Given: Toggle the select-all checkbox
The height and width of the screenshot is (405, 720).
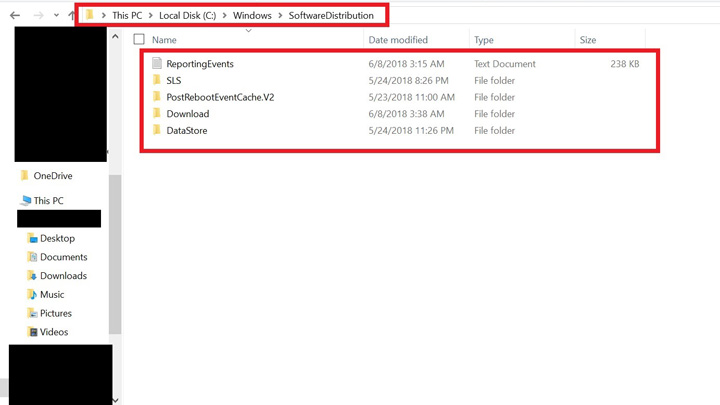Looking at the screenshot, I should pyautogui.click(x=139, y=39).
